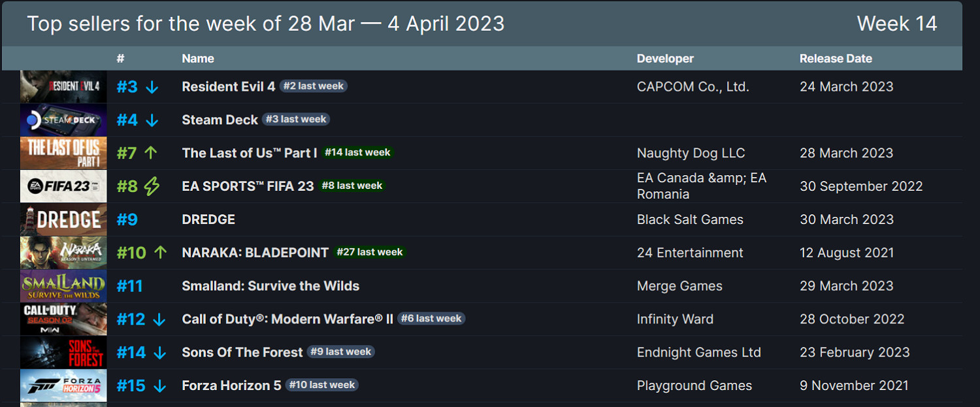
Task: Open the NARAKA: BLADEPOINT game link
Action: coord(255,253)
